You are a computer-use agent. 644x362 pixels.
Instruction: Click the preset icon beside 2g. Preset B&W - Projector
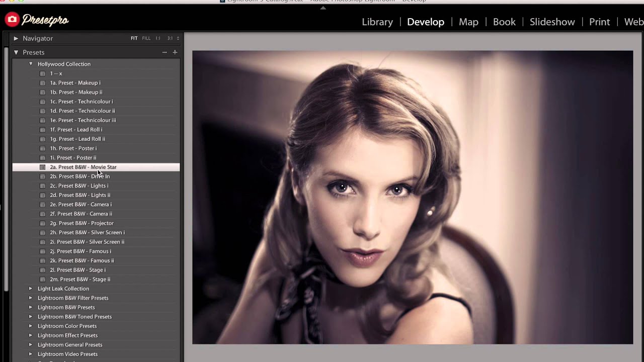[43, 223]
